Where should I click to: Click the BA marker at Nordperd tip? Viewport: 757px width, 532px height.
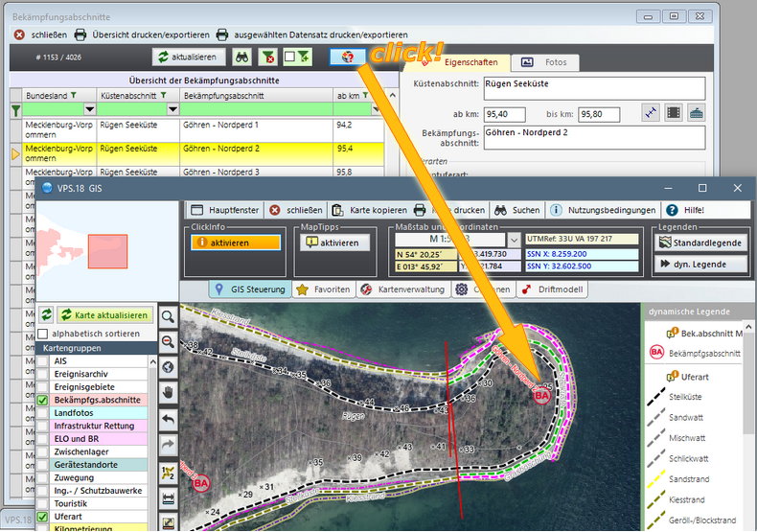coord(541,396)
